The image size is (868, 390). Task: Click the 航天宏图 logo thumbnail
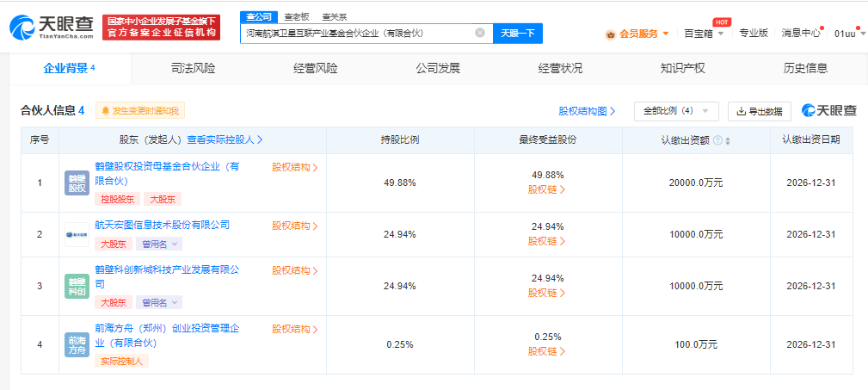pyautogui.click(x=77, y=234)
